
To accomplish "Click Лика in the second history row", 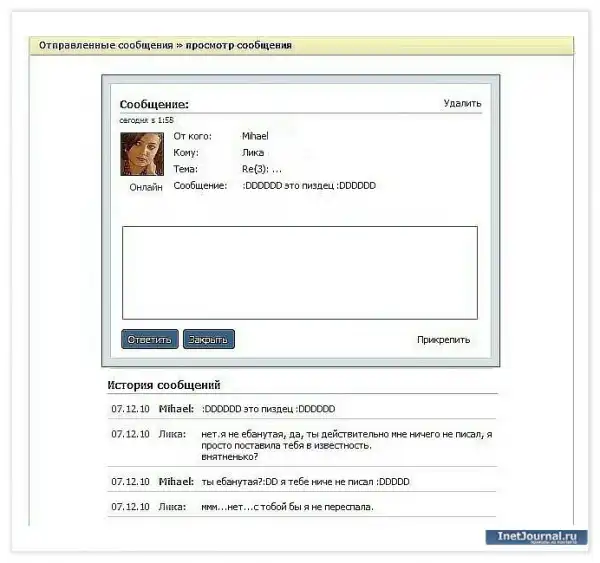I will (x=172, y=434).
